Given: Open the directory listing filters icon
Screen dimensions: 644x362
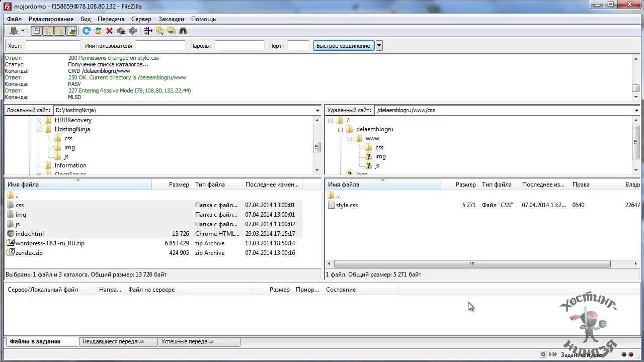Looking at the screenshot, I should pyautogui.click(x=148, y=31).
